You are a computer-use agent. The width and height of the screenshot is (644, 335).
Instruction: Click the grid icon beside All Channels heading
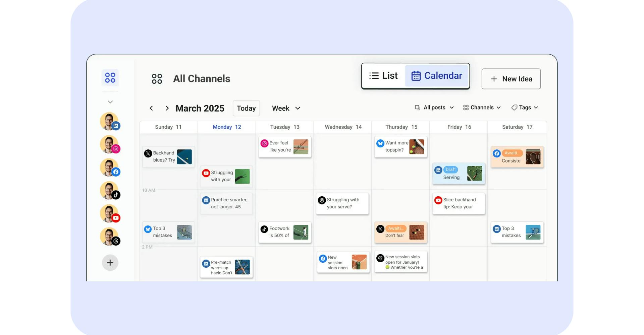[157, 79]
